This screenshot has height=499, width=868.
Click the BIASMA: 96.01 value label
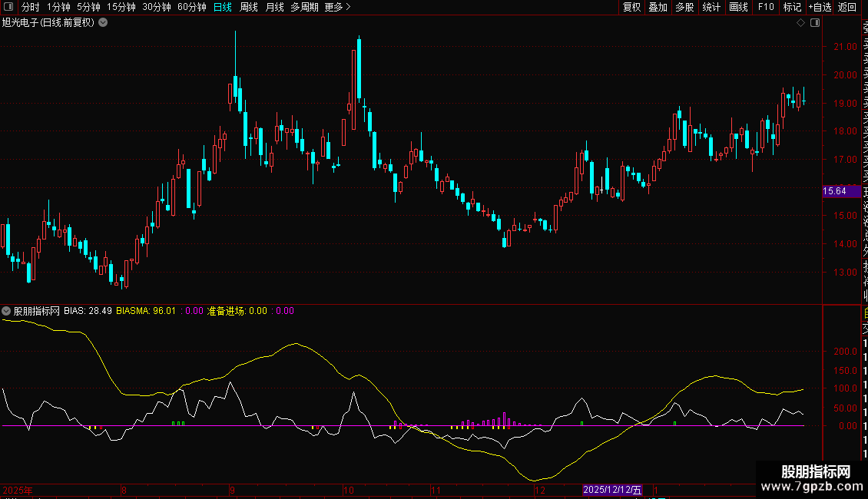[146, 311]
